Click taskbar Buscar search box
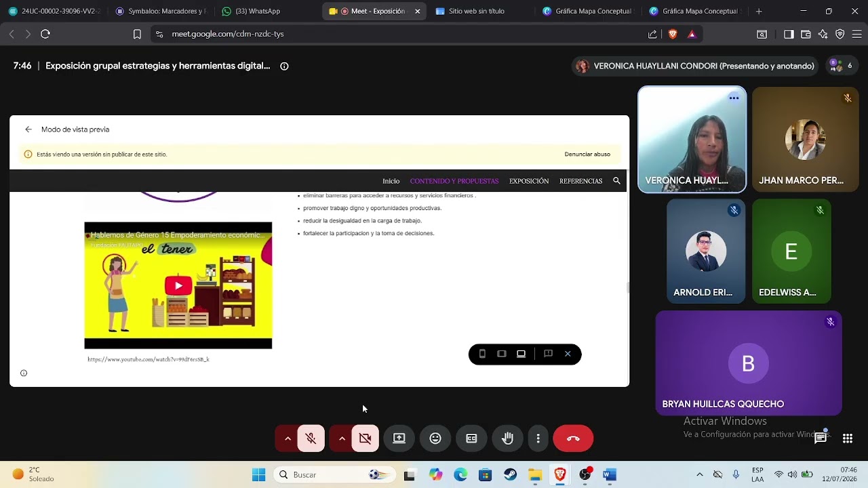The image size is (868, 488). (334, 474)
